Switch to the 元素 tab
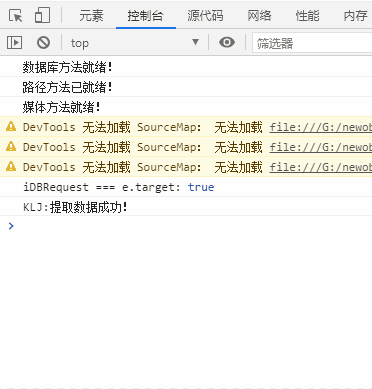372x389 pixels. pyautogui.click(x=91, y=15)
